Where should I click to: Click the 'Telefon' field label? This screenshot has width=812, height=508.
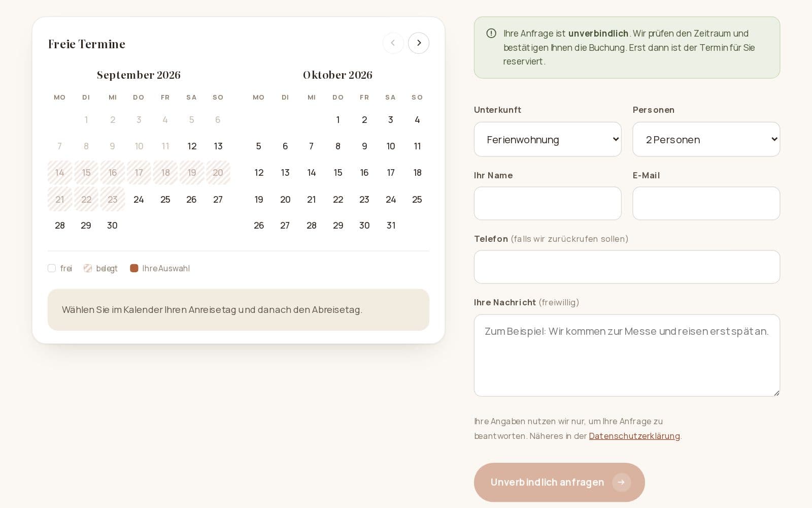click(491, 239)
